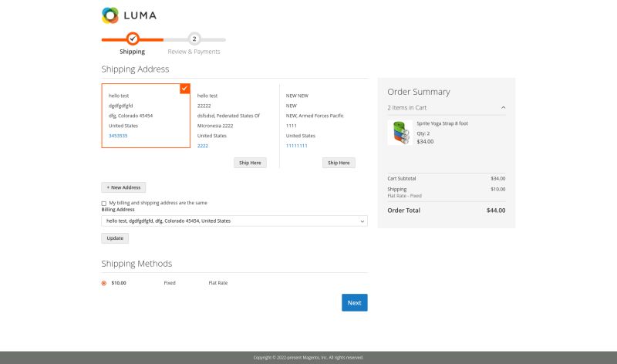Add a new address with + New Address
617x364 pixels.
(x=123, y=187)
